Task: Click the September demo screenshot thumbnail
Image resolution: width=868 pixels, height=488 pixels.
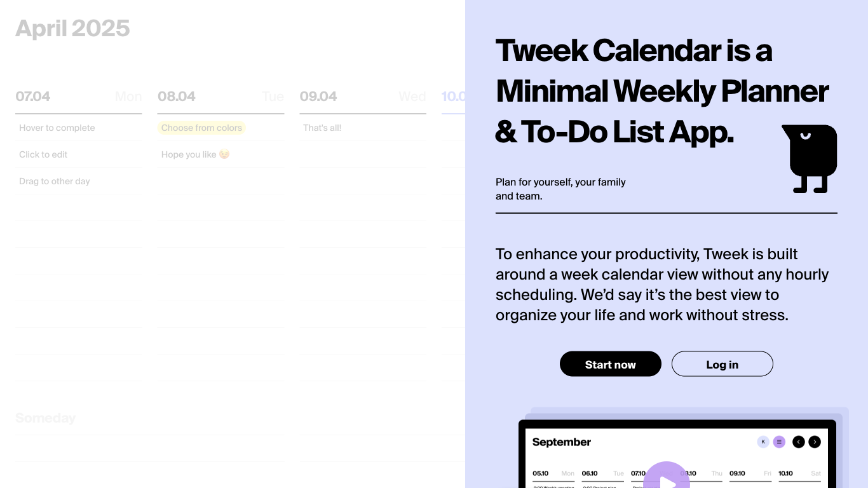Action: [677, 454]
